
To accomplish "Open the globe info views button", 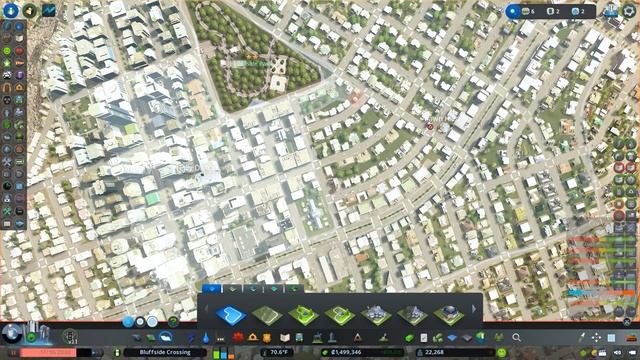I will [x=11, y=334].
